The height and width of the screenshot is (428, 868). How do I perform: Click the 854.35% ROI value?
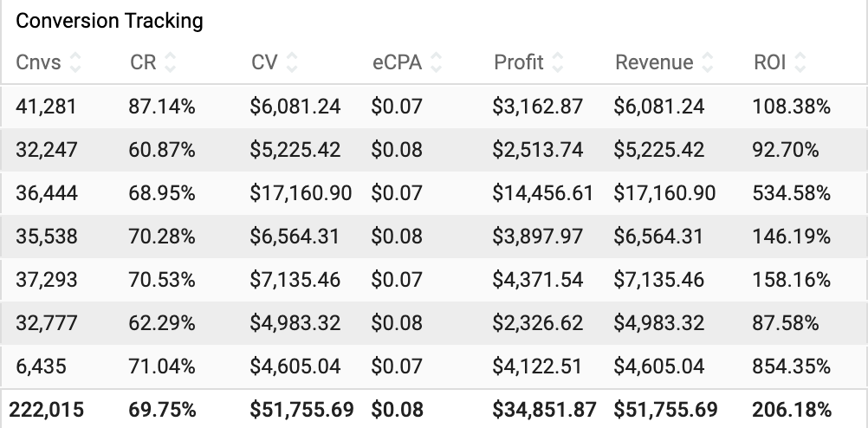coord(792,366)
